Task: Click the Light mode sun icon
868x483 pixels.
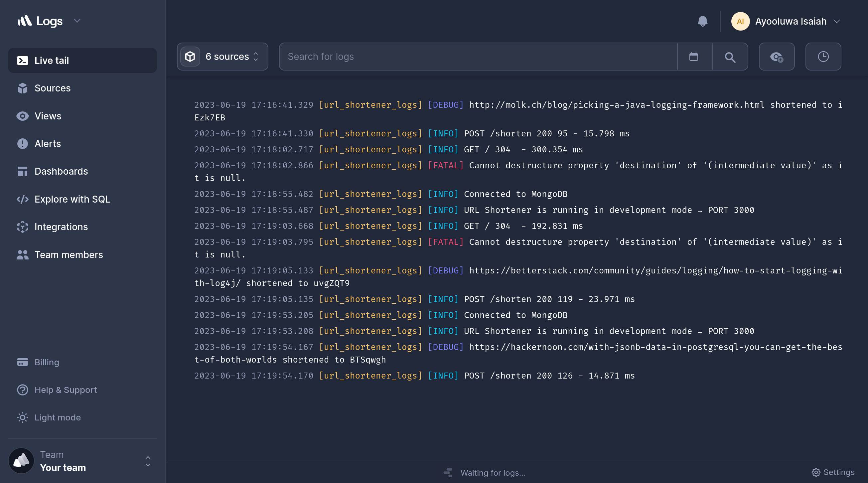Action: coord(23,417)
